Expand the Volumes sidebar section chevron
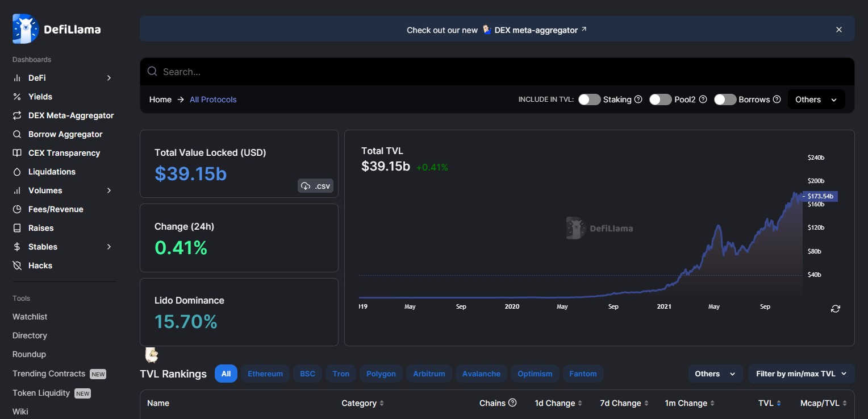The image size is (868, 419). coord(109,190)
